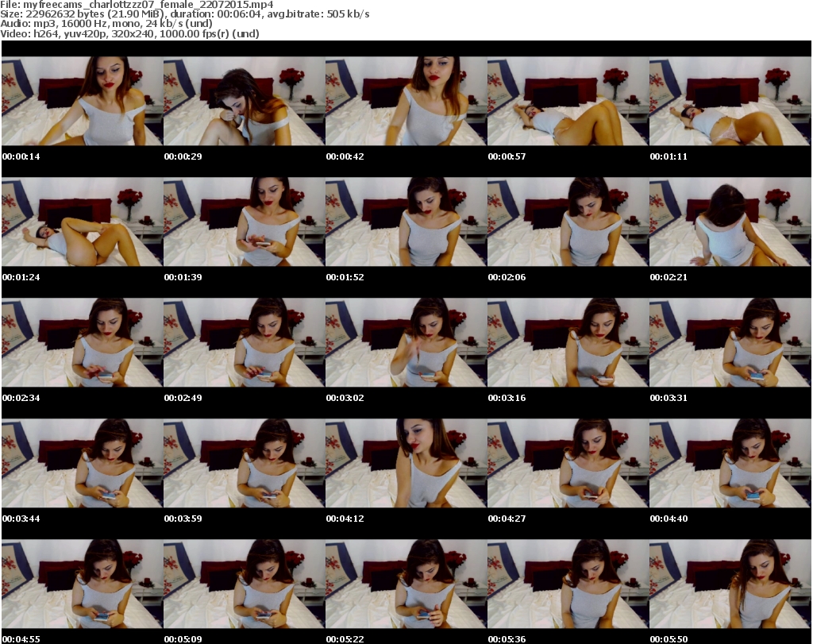
Task: Select the timestamp text 00:03:59
Action: [183, 519]
